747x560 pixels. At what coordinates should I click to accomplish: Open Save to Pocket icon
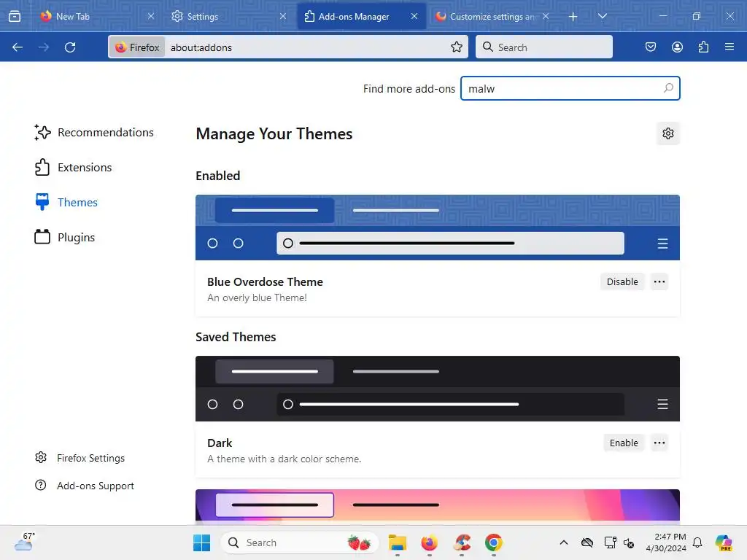point(650,47)
